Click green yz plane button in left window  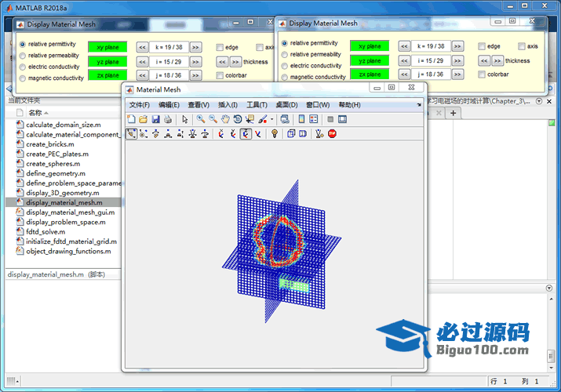coord(107,61)
